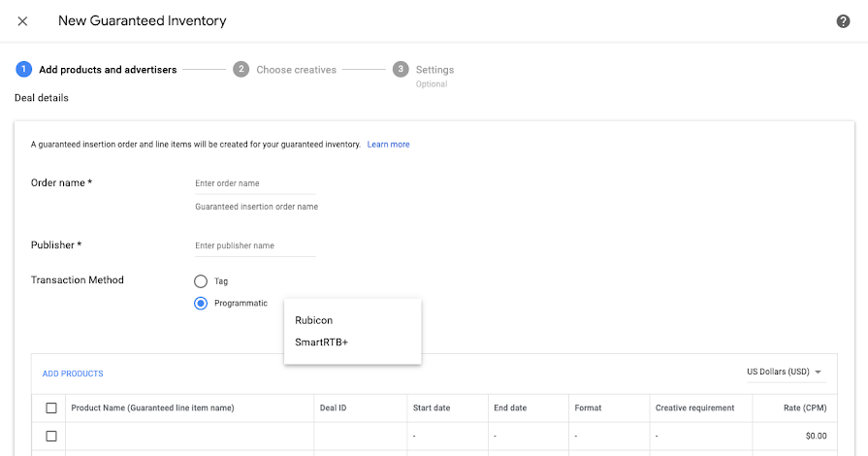Click the Deal ID column header
The image size is (868, 456).
(x=333, y=407)
